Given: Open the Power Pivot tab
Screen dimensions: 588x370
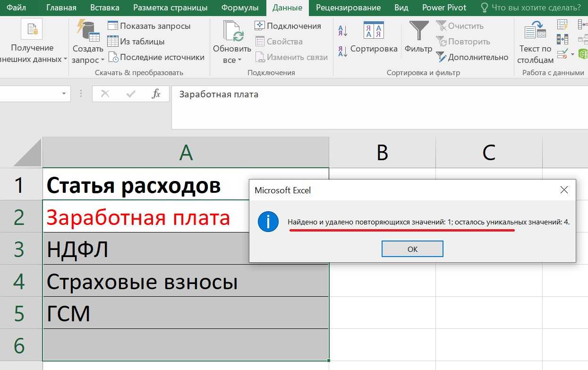Looking at the screenshot, I should tap(444, 8).
